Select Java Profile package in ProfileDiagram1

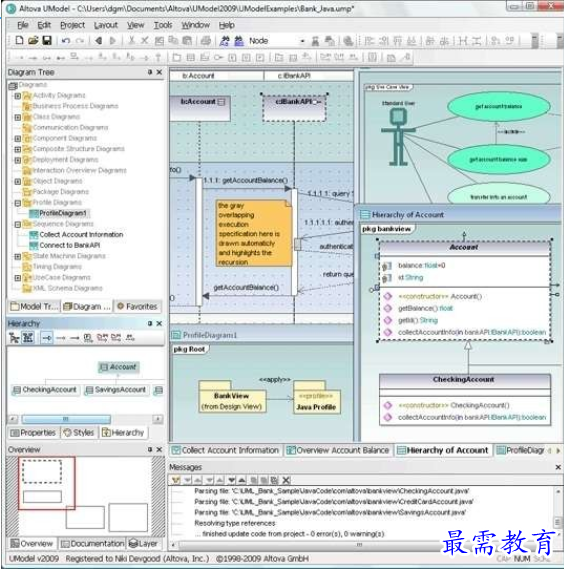coord(317,398)
